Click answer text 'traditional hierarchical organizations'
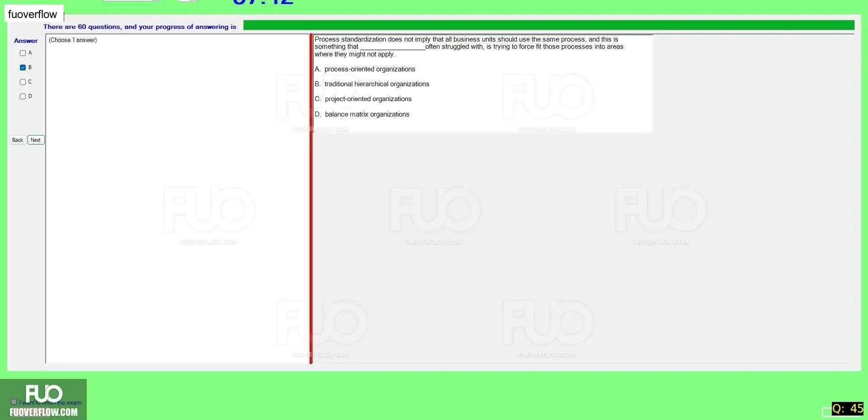Screen dimensions: 868x420 point(377,84)
